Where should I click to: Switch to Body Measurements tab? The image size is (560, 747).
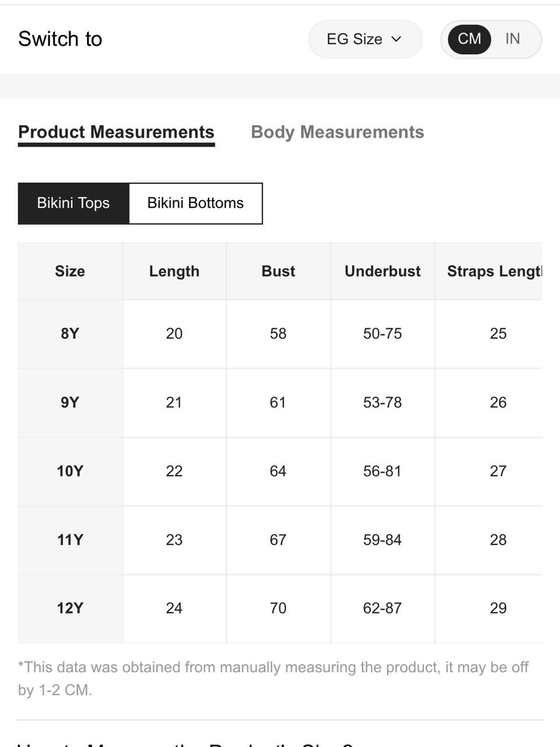(x=337, y=132)
